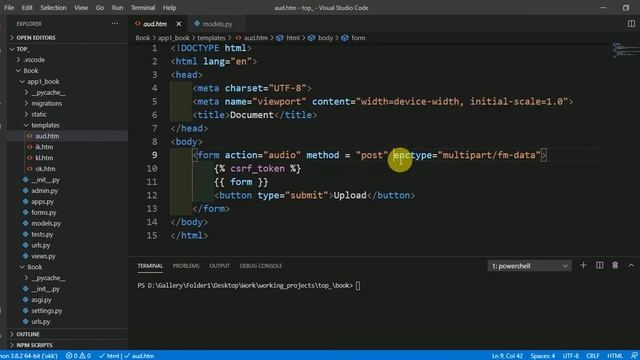Open the Terminal menu

(x=142, y=8)
